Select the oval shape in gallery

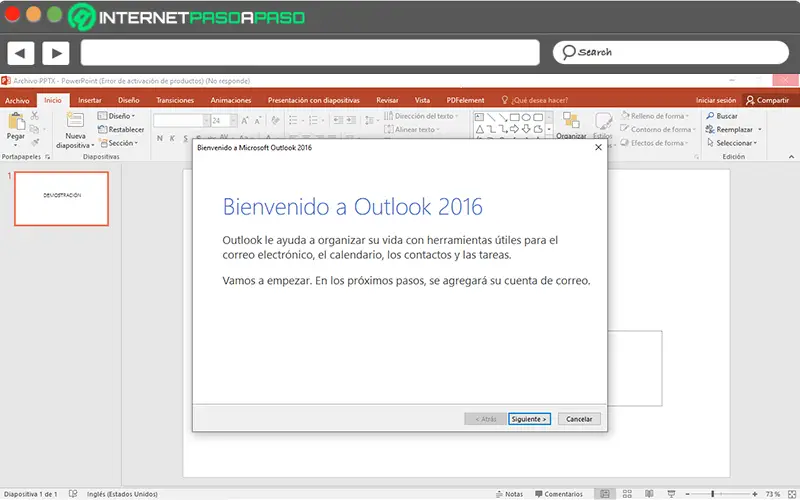click(527, 117)
